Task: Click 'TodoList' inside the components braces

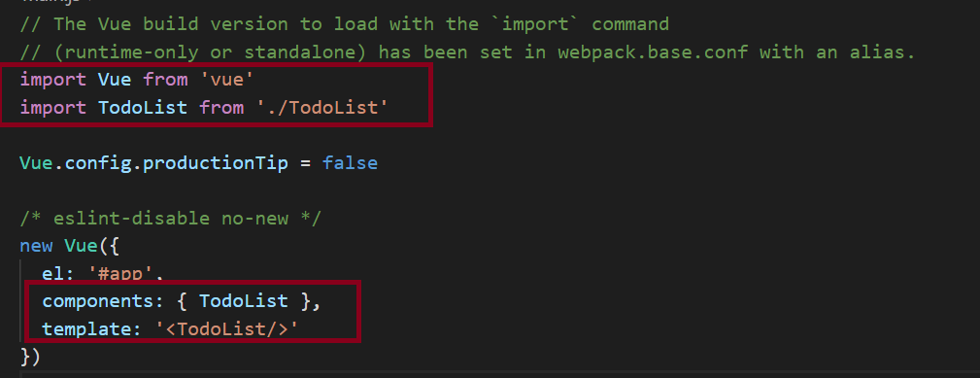Action: click(244, 300)
